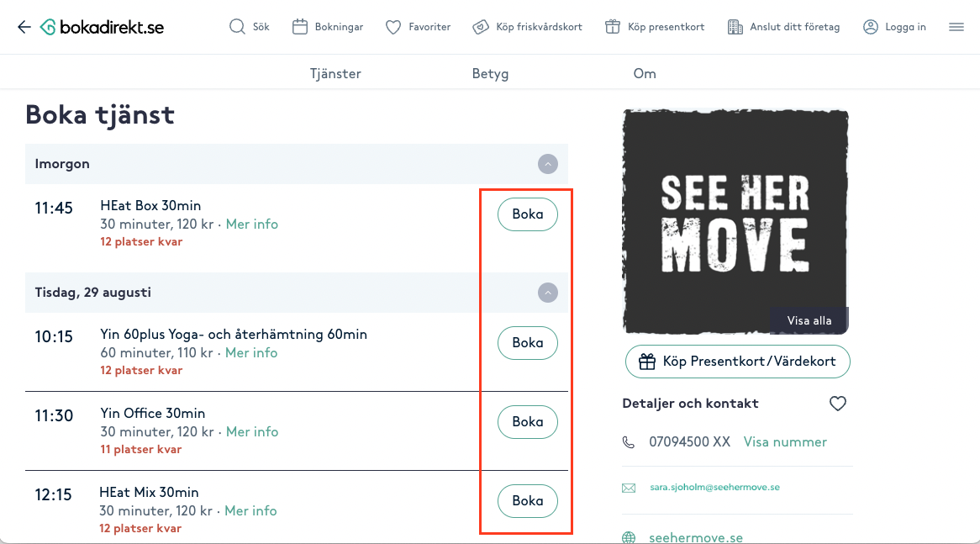Click the Köp friskvårdskort tag icon
This screenshot has width=980, height=544.
click(x=481, y=27)
